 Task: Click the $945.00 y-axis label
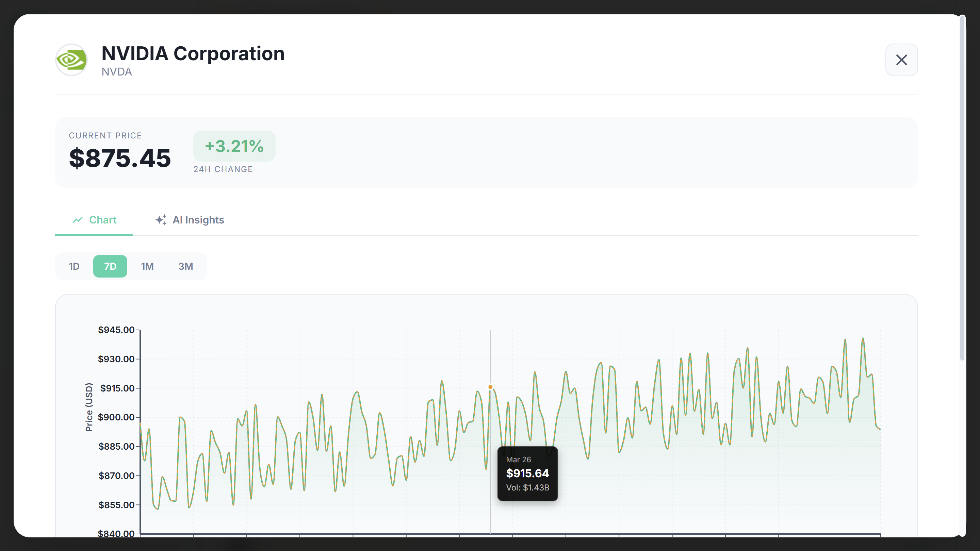[x=116, y=330]
